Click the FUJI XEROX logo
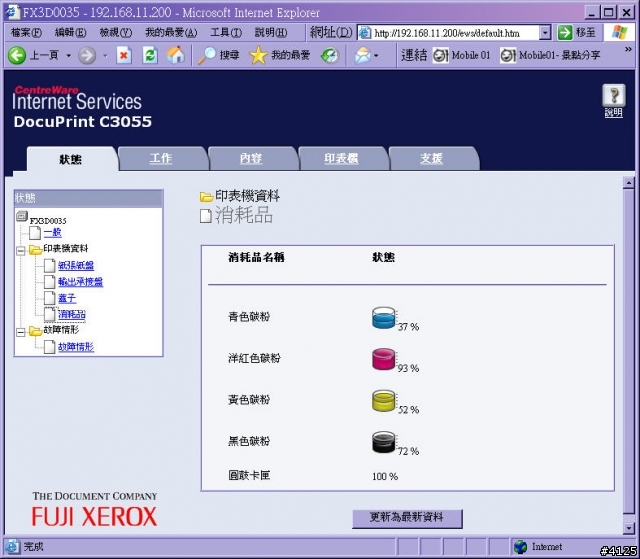The image size is (640, 559). (94, 516)
